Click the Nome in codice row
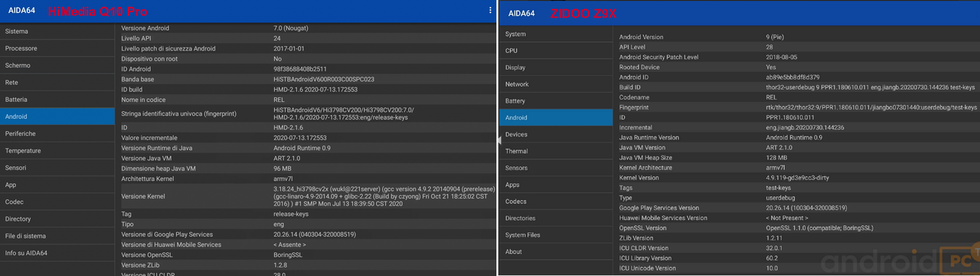Viewport: 980px width, 276px height. click(x=306, y=100)
